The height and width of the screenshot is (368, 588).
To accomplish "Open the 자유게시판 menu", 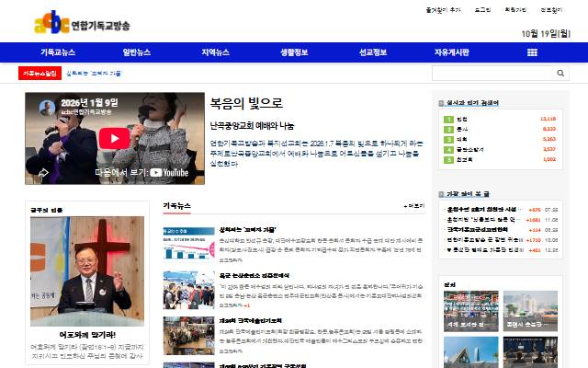I will click(451, 52).
